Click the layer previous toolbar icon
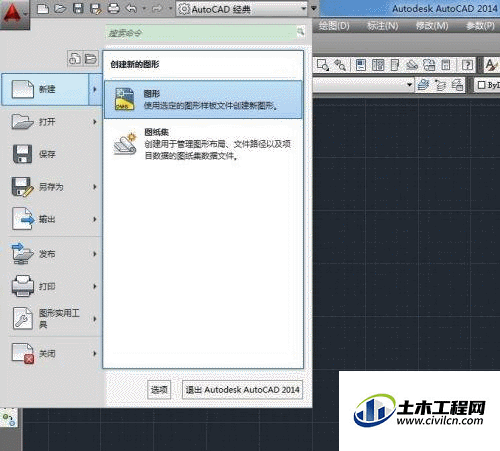 (x=440, y=85)
